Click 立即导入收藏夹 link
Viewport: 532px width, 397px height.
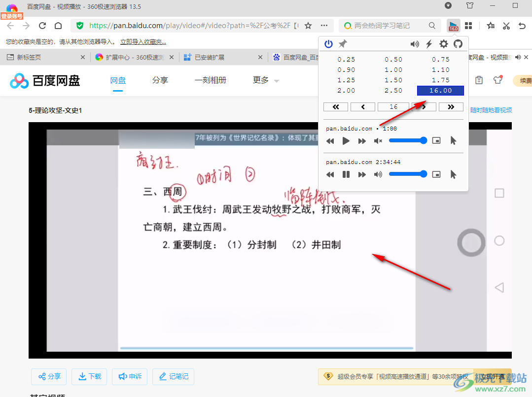coord(143,42)
